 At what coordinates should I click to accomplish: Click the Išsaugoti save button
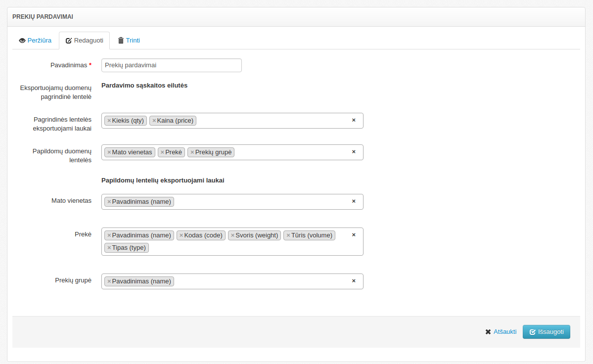click(546, 332)
